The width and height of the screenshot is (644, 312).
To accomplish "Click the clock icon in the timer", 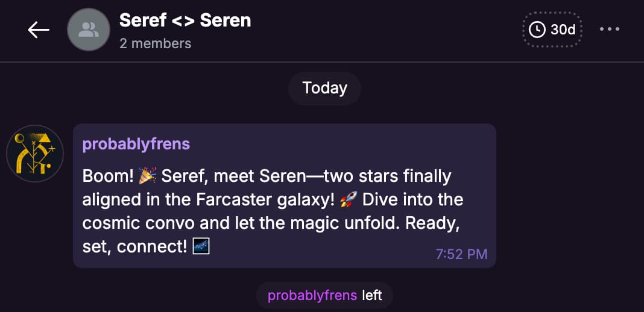I will point(536,30).
